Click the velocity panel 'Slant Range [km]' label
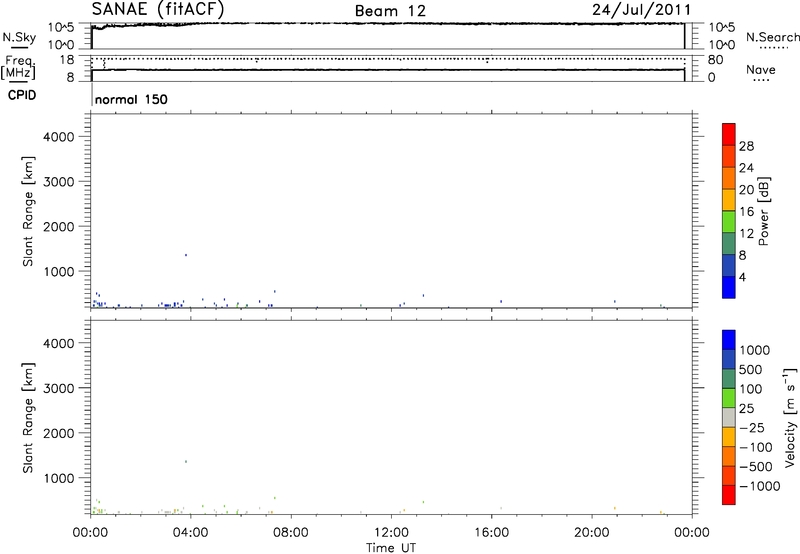The height and width of the screenshot is (554, 800). (28, 418)
